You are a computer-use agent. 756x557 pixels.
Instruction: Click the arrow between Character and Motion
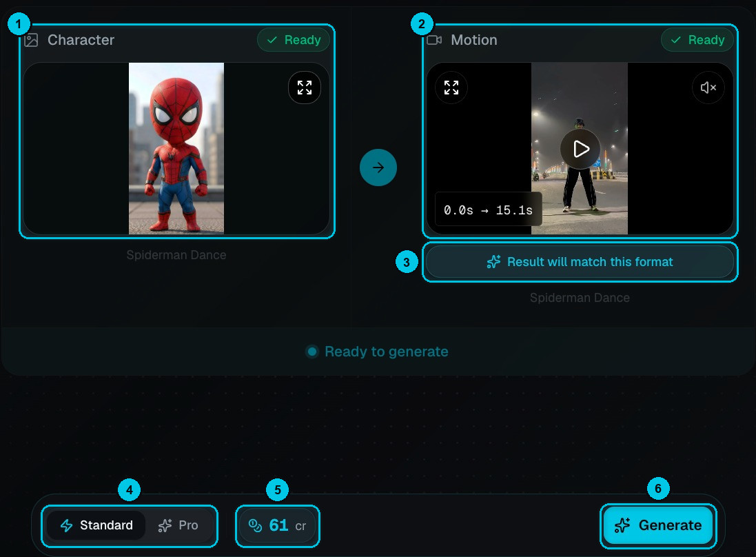pos(378,168)
